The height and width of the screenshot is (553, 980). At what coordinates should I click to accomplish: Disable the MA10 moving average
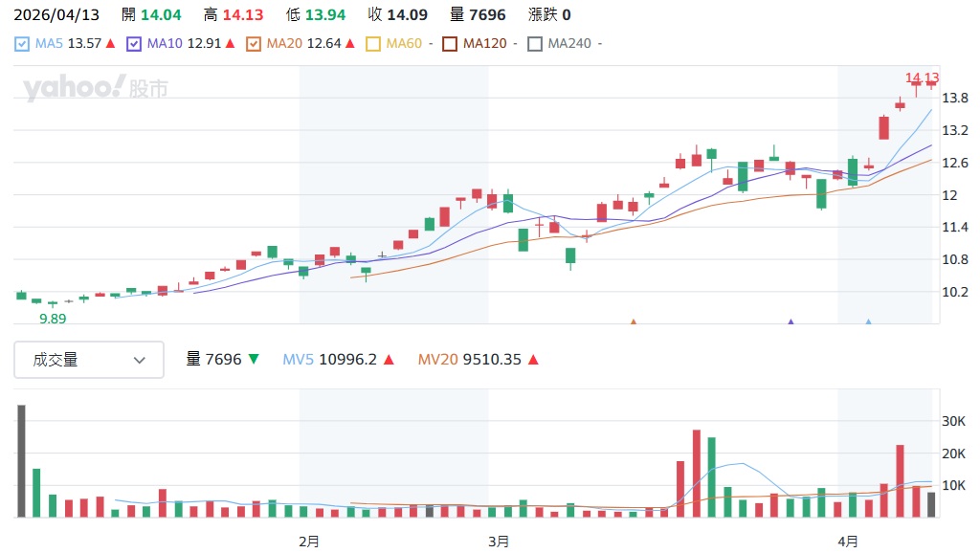[x=133, y=43]
